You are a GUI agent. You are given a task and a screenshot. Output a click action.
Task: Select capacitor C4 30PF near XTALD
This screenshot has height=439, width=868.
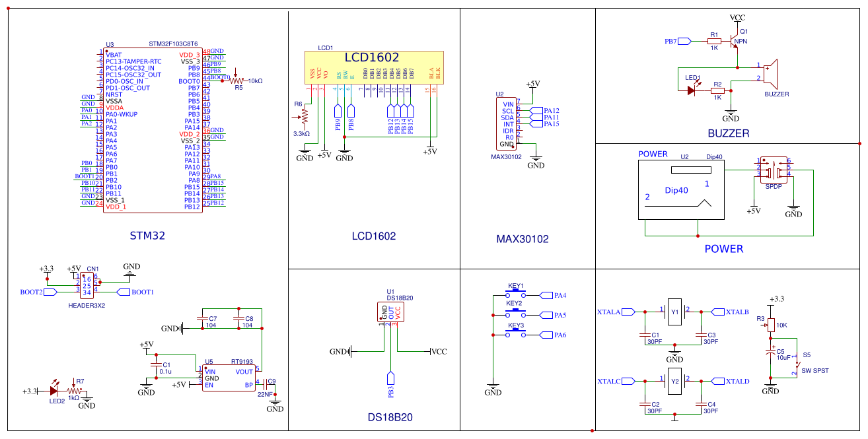700,406
